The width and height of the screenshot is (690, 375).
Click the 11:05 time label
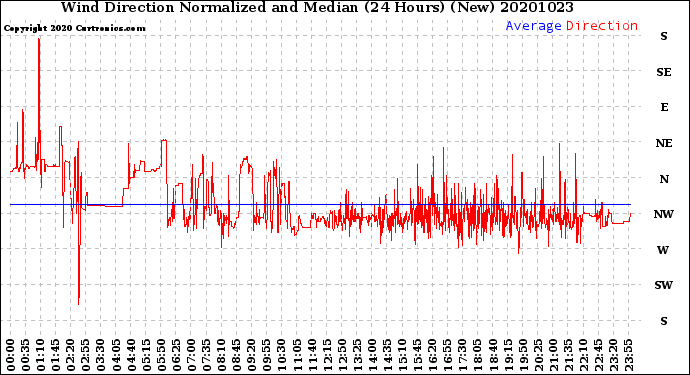click(x=297, y=355)
